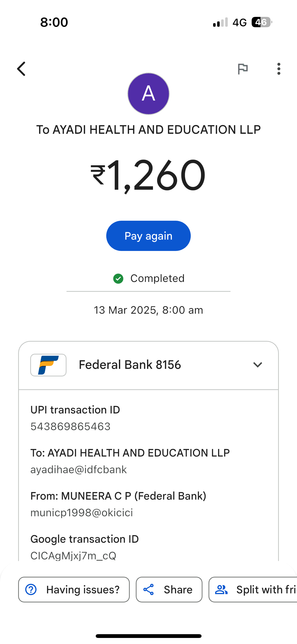Tap the municp1998@okicici UPI address
This screenshot has width=297, height=644.
tap(82, 513)
